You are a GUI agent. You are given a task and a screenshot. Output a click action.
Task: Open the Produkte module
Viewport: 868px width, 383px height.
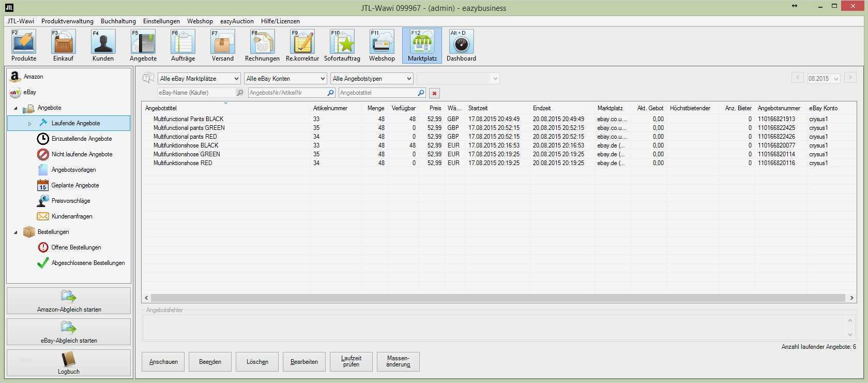(24, 46)
